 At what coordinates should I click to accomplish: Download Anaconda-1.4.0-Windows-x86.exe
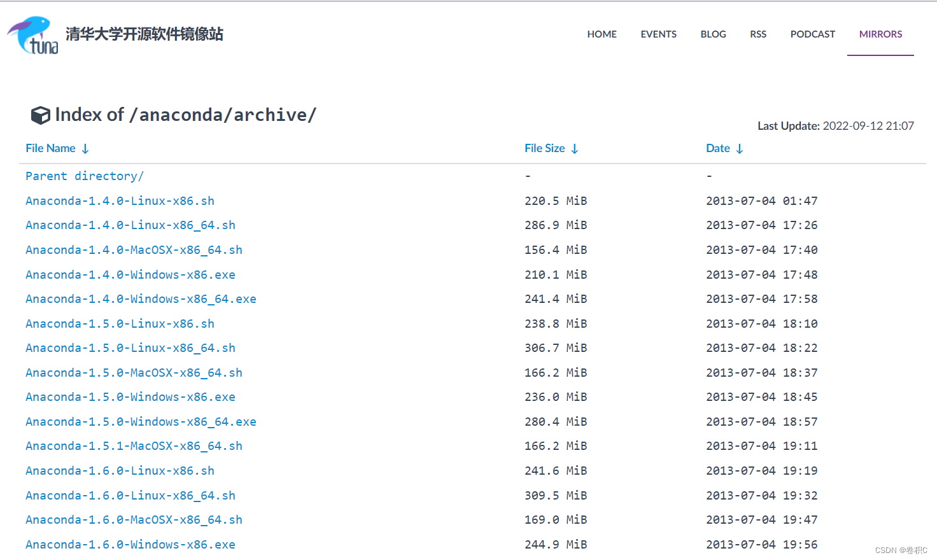130,275
